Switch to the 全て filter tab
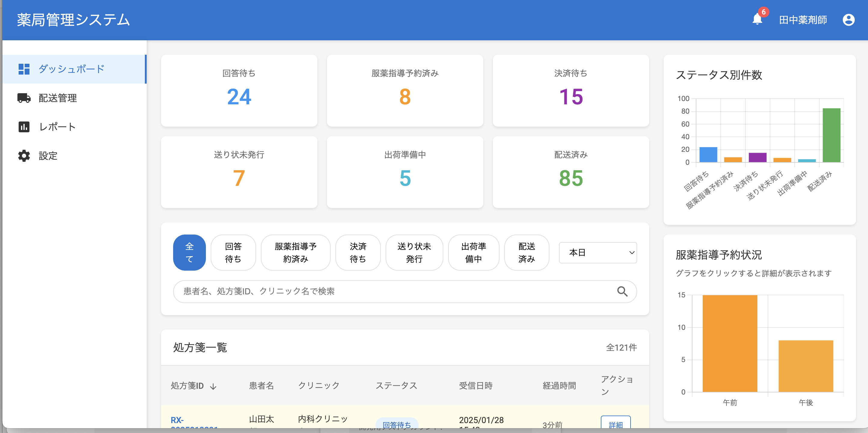Image resolution: width=868 pixels, height=433 pixels. click(x=189, y=253)
